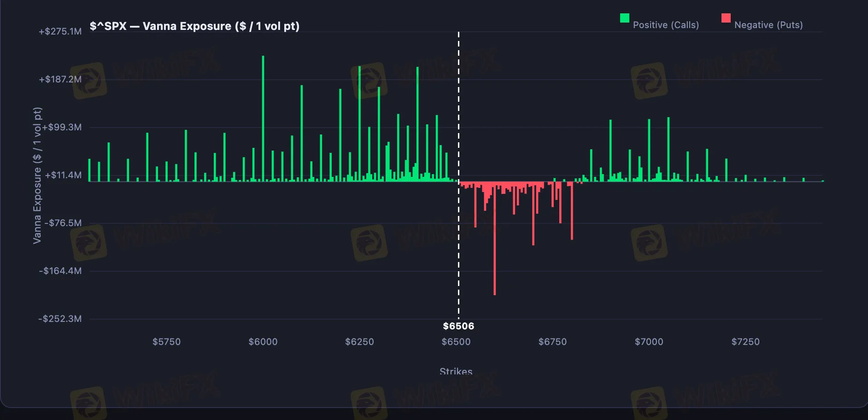Click the red Negative (Puts) legend swatch
This screenshot has height=420, width=868.
tap(726, 18)
